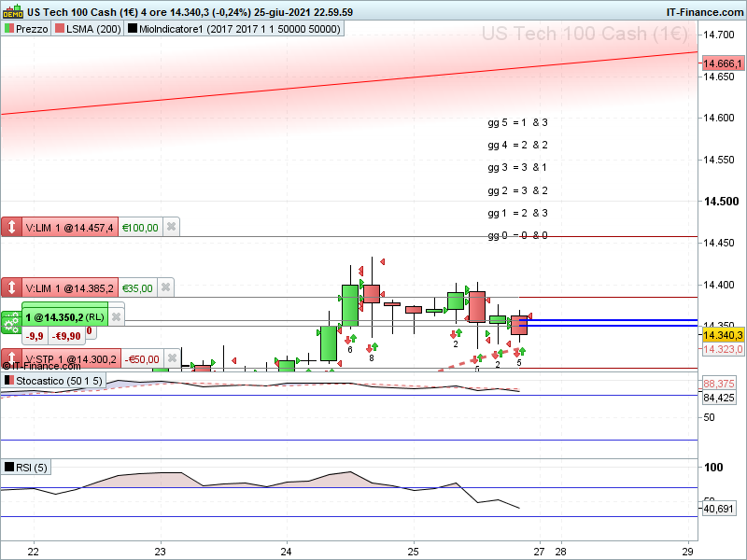
Task: Click the IT-Finance.com text in title bar
Action: [705, 12]
